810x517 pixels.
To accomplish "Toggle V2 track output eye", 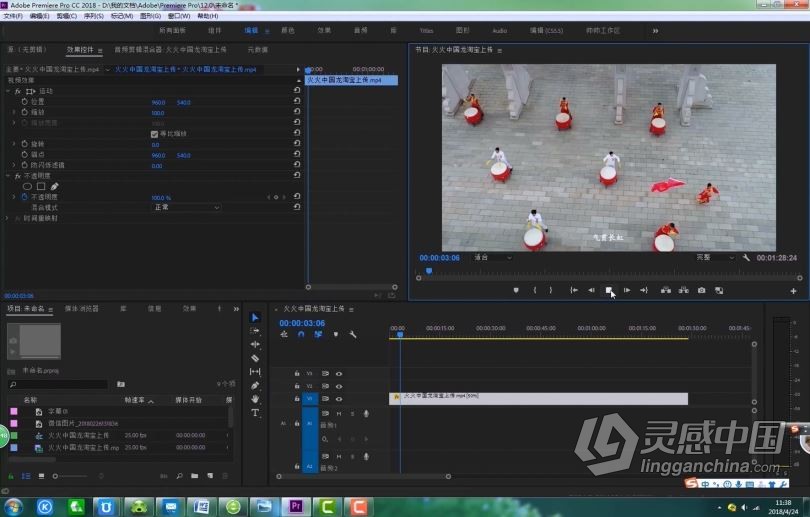I will [x=339, y=386].
